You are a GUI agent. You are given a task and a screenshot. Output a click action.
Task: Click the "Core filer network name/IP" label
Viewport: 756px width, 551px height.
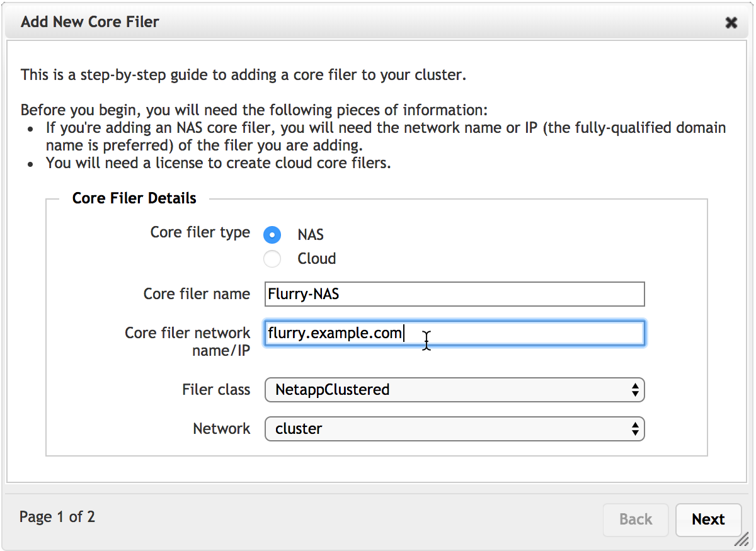click(188, 341)
